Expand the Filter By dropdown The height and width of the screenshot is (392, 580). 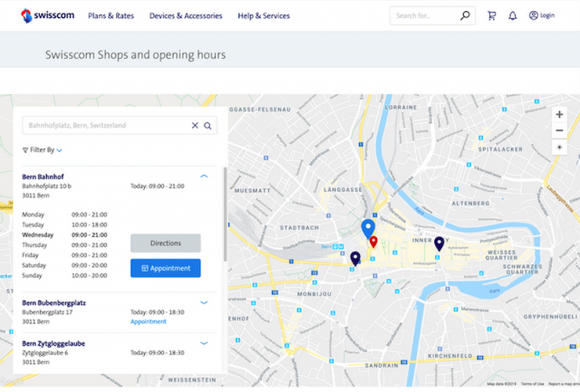point(43,150)
